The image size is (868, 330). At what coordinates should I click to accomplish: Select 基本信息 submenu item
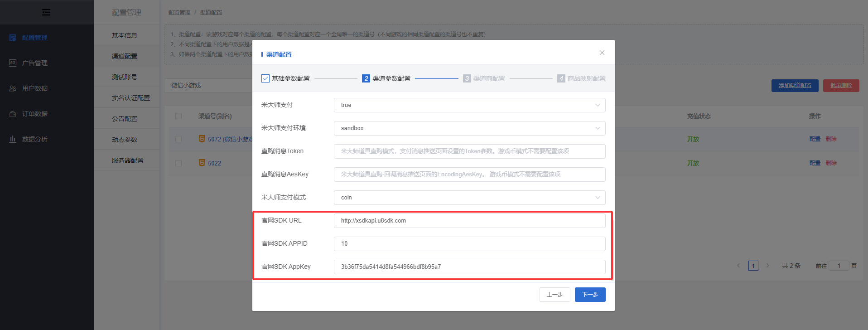coord(127,35)
